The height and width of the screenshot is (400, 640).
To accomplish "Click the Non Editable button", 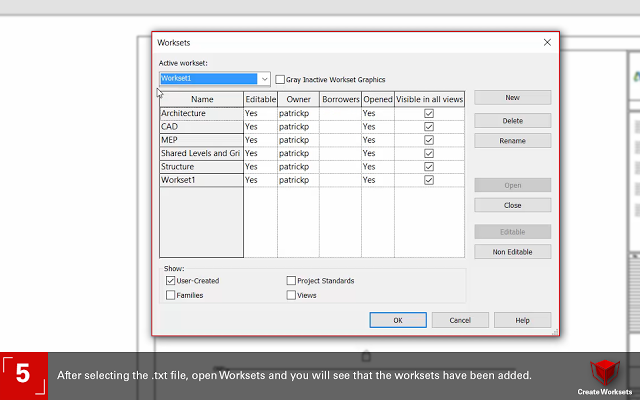I will (x=513, y=252).
